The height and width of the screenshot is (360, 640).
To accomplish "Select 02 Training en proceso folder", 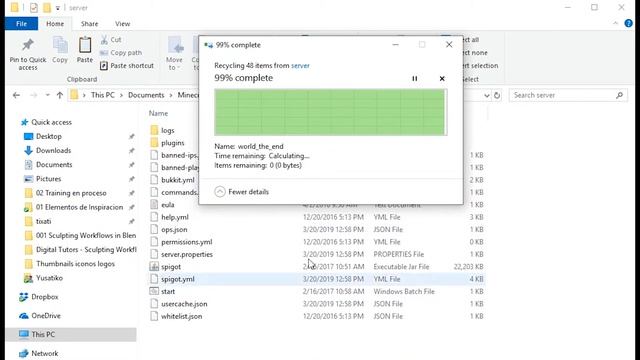I will pos(71,193).
